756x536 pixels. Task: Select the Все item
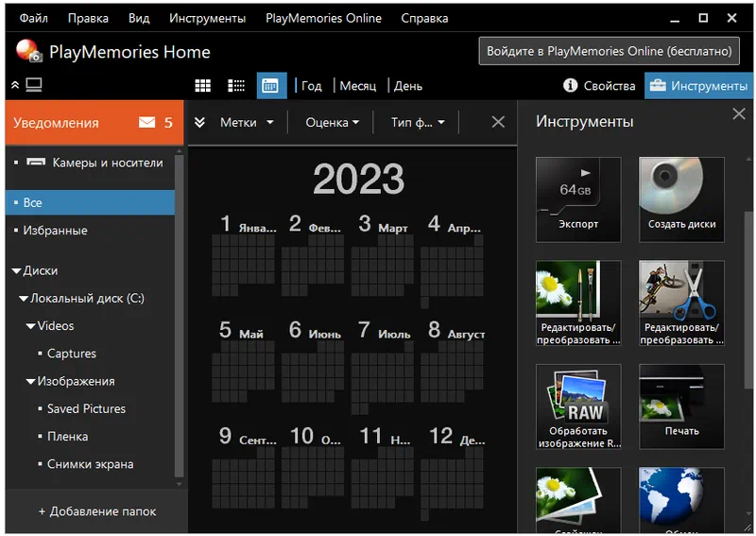tap(90, 202)
